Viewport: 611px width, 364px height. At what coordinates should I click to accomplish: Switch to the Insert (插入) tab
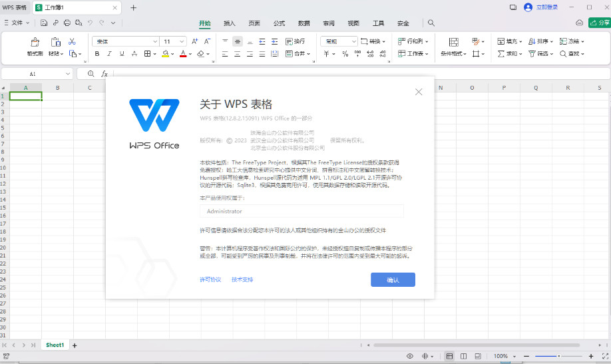pyautogui.click(x=230, y=23)
